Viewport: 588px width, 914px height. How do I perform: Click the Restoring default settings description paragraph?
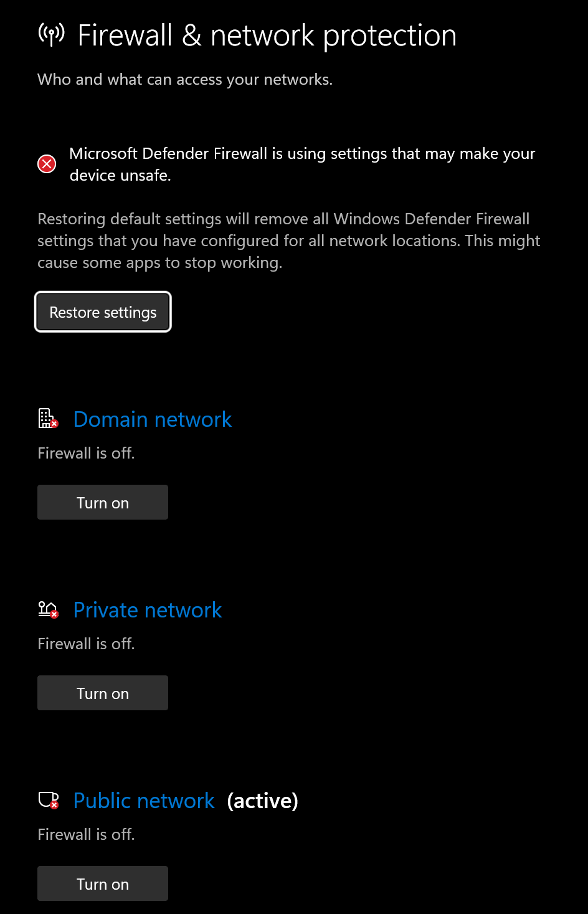point(289,241)
